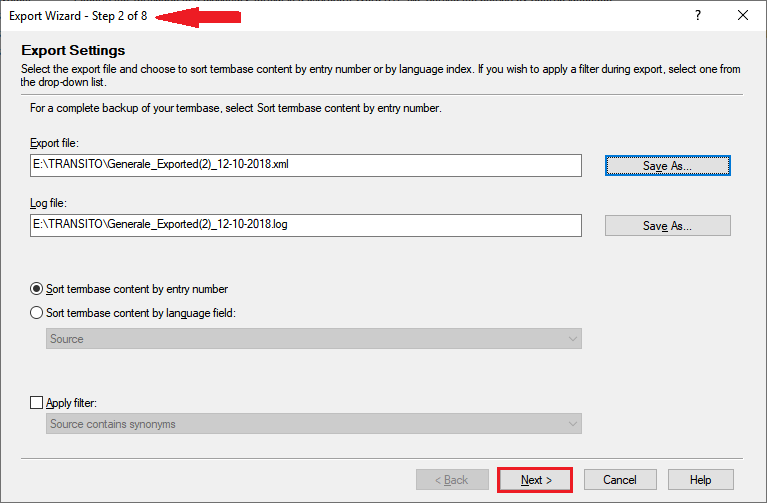Enable the Apply filter checkbox
The width and height of the screenshot is (767, 503).
coord(38,403)
